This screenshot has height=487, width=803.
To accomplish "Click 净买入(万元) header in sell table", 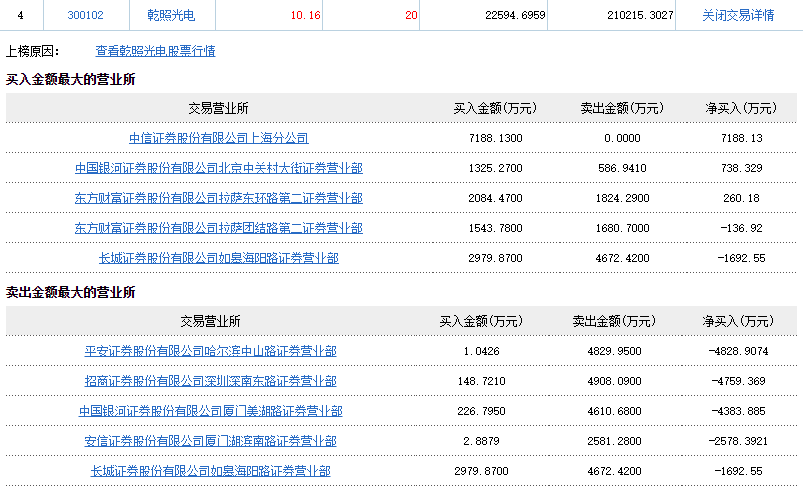I will click(738, 321).
